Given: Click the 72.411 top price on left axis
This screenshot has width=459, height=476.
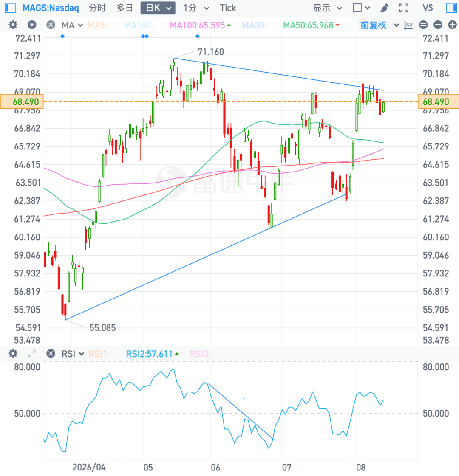Looking at the screenshot, I should 28,39.
